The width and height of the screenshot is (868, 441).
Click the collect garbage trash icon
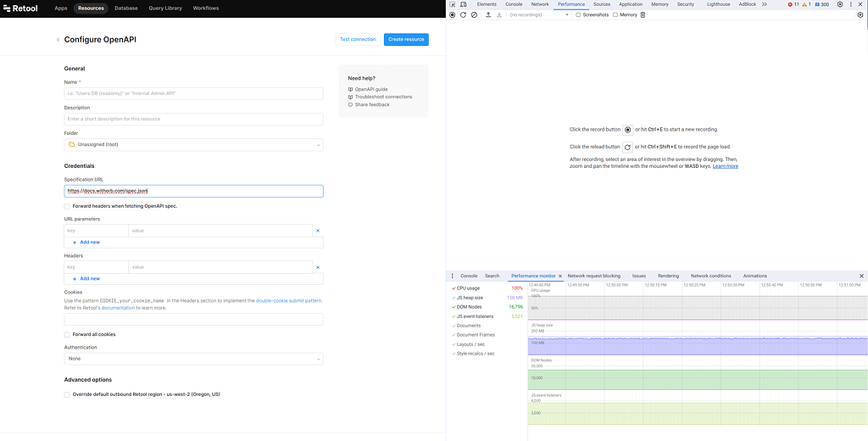point(643,15)
